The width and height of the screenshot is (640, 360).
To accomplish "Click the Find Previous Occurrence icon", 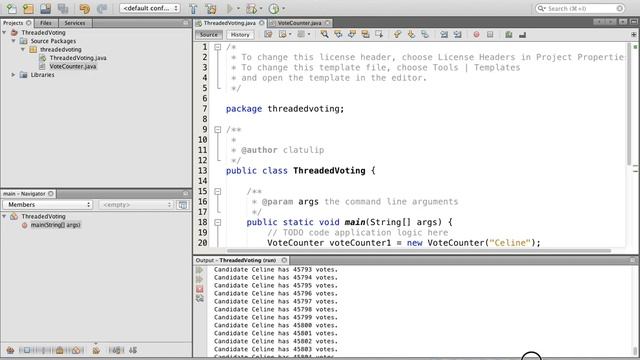I will coord(338,35).
